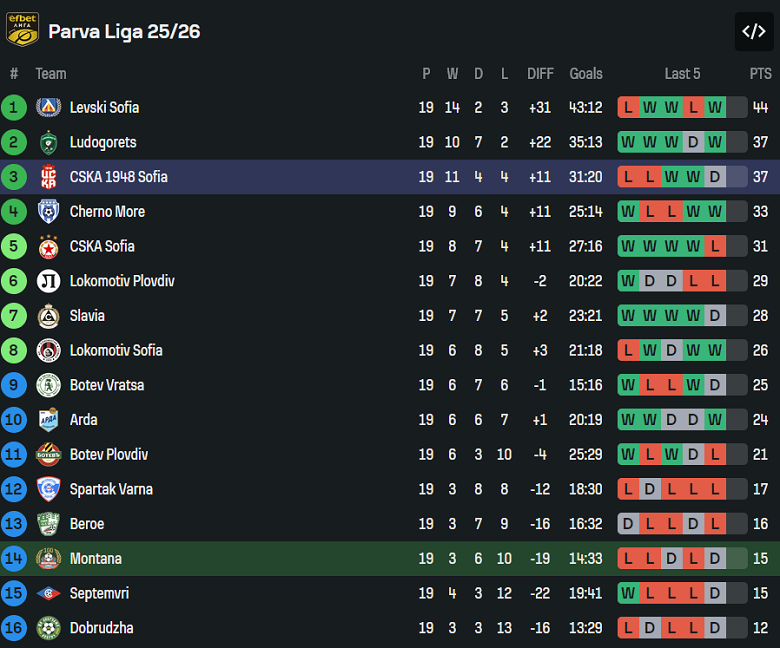Open Spartak Varna team page
The image size is (780, 648).
coord(111,489)
